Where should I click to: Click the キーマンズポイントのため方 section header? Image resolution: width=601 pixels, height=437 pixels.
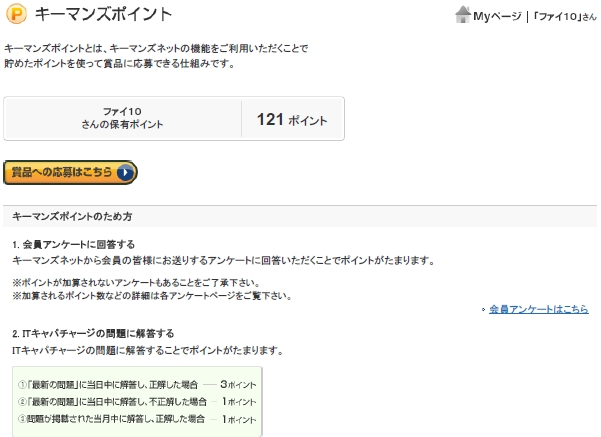coord(72,216)
